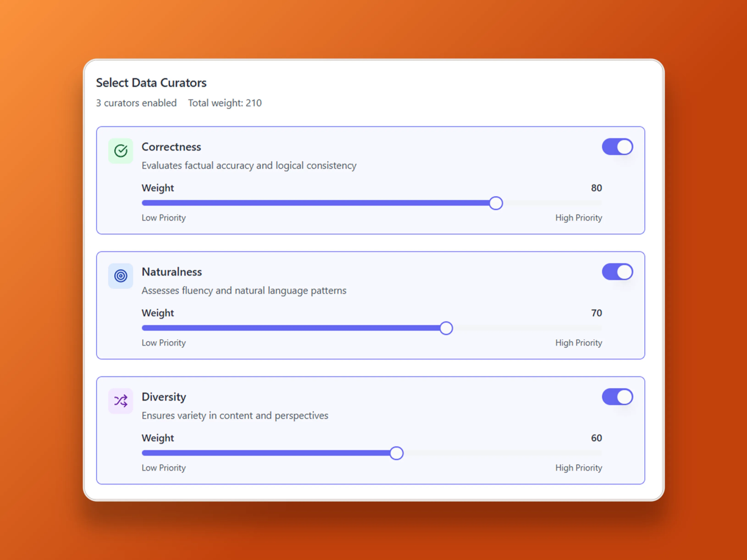Click the variety in content description
Screen dimensions: 747x560
(x=235, y=416)
